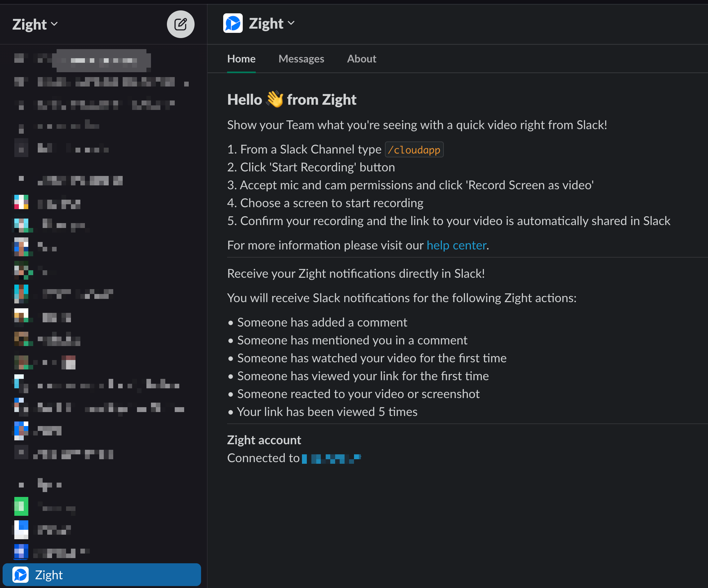Open the About tab

point(361,59)
